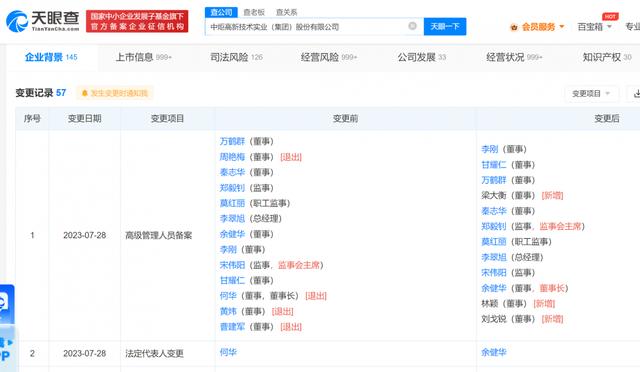Click the 变更记录 57 section heading

[x=40, y=93]
